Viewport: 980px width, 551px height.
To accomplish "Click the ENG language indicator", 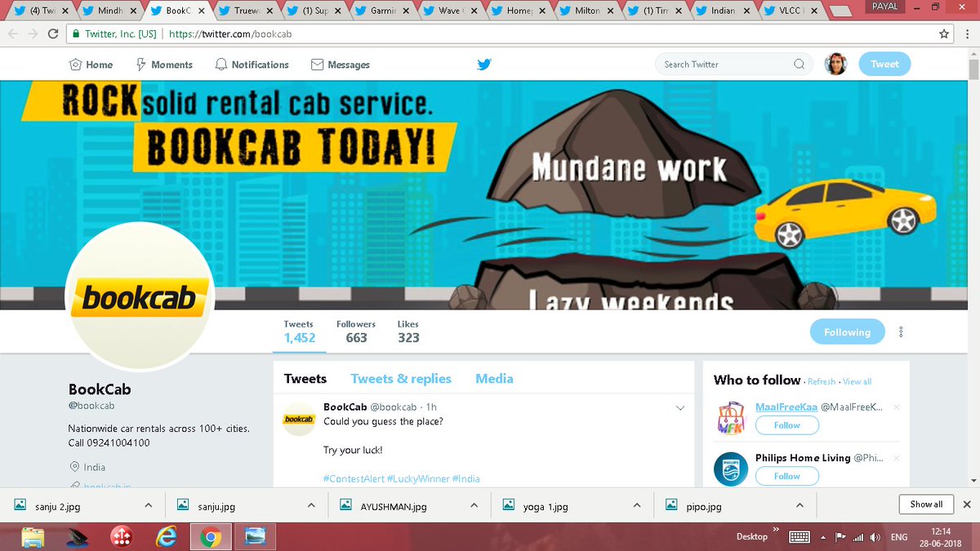I will tap(898, 537).
